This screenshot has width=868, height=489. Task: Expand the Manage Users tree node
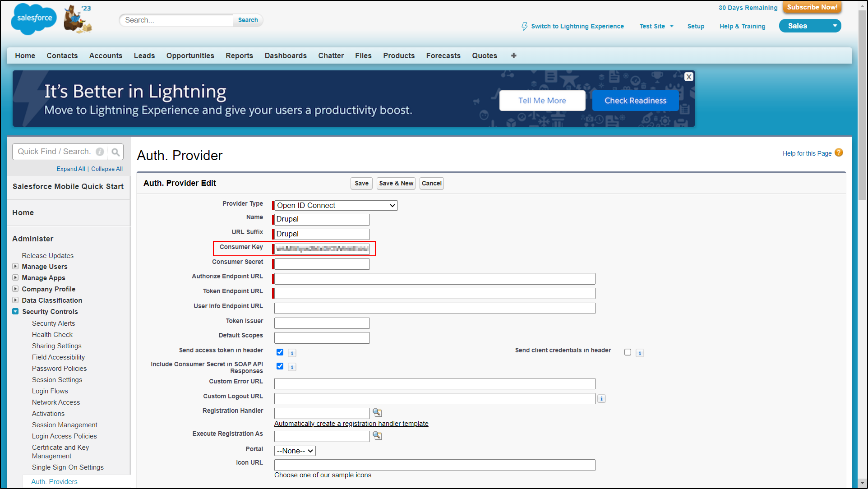[x=15, y=267]
